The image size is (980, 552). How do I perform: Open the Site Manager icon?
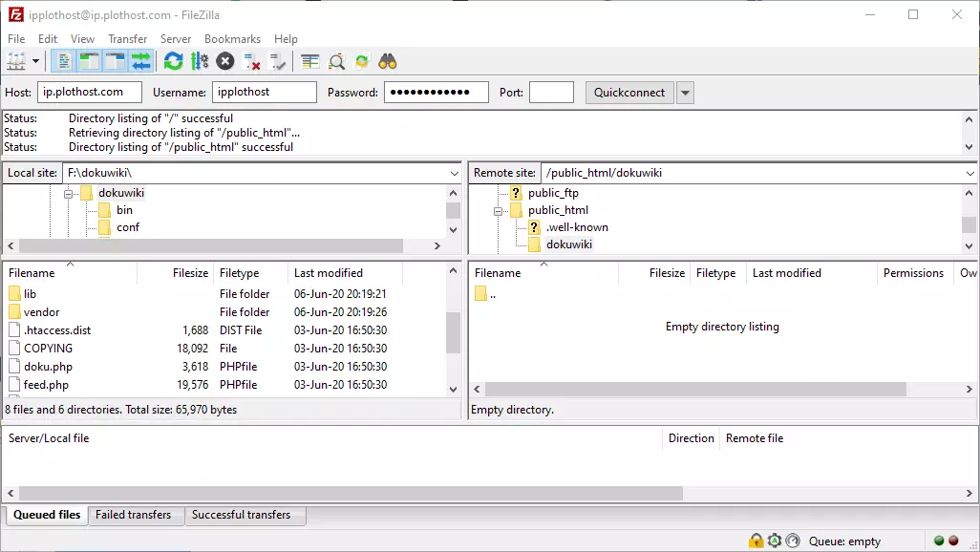pos(15,61)
